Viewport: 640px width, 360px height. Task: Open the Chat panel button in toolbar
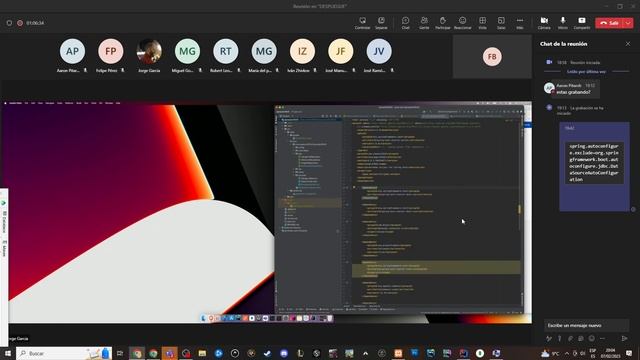tap(405, 23)
